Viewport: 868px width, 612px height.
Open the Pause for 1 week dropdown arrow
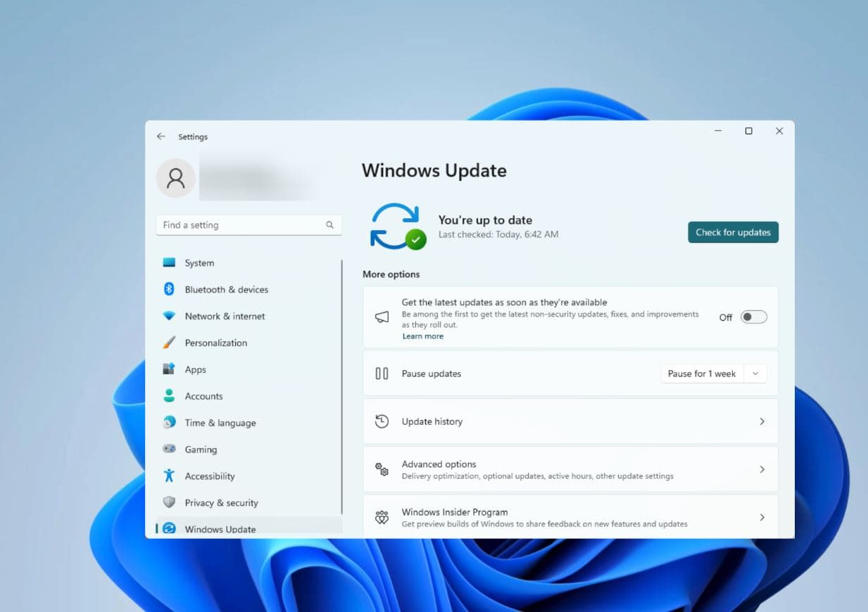click(x=755, y=374)
